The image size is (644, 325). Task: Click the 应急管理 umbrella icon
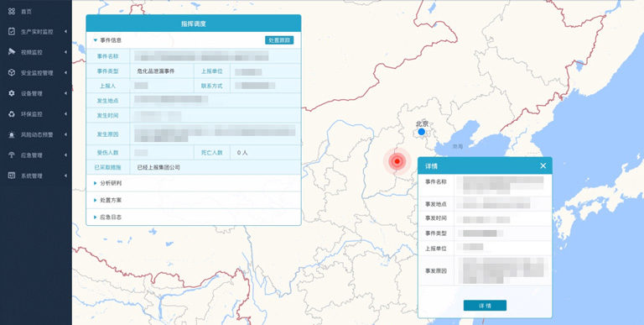12,155
